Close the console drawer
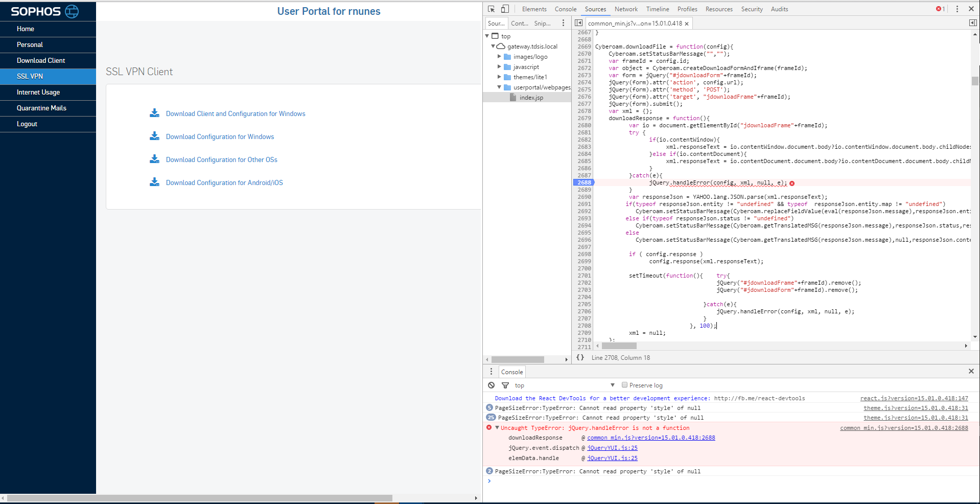980x504 pixels. [x=971, y=371]
